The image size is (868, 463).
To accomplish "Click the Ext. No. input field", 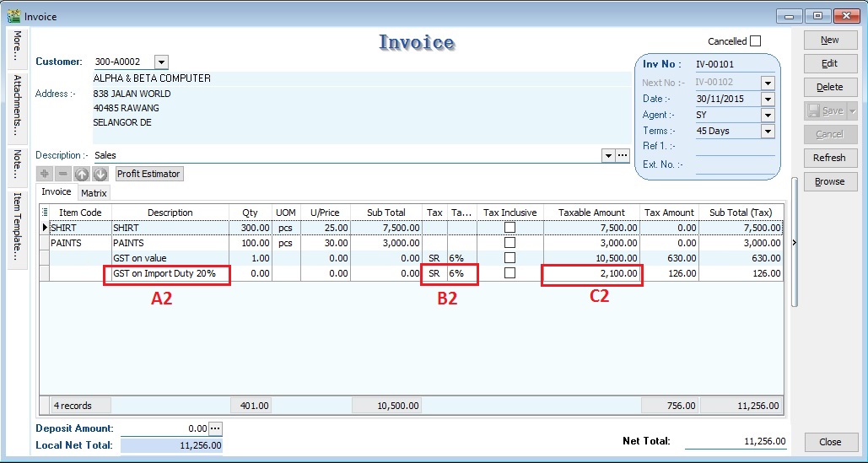I will [x=736, y=164].
